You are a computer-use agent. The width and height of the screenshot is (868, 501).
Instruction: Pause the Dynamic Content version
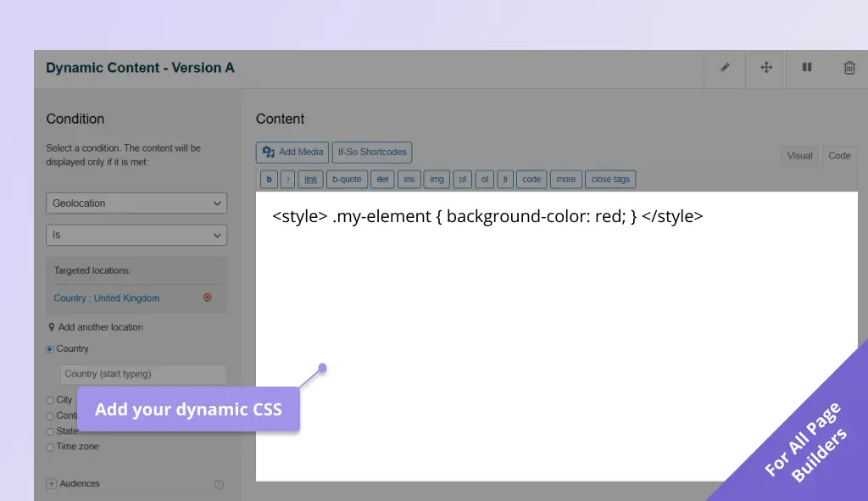click(x=807, y=68)
